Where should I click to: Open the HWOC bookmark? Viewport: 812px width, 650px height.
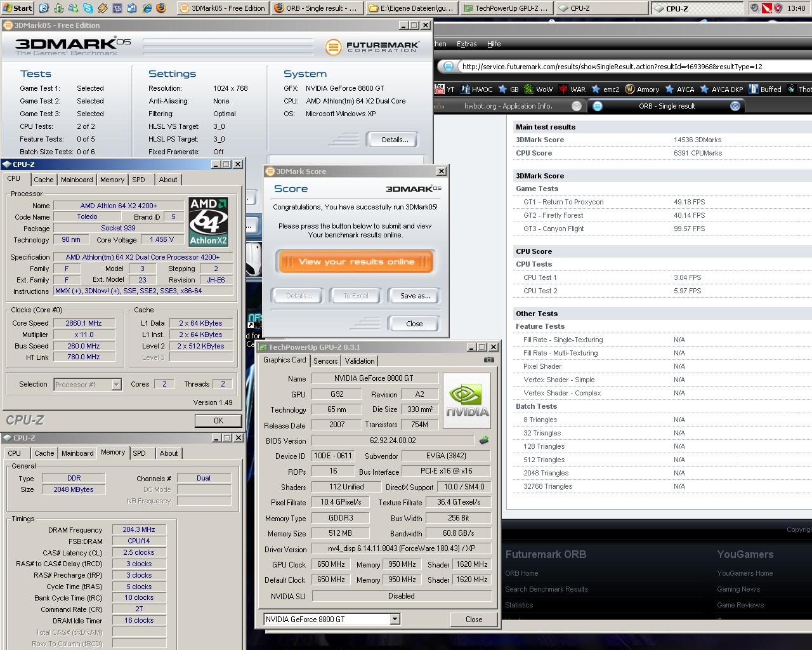click(476, 90)
